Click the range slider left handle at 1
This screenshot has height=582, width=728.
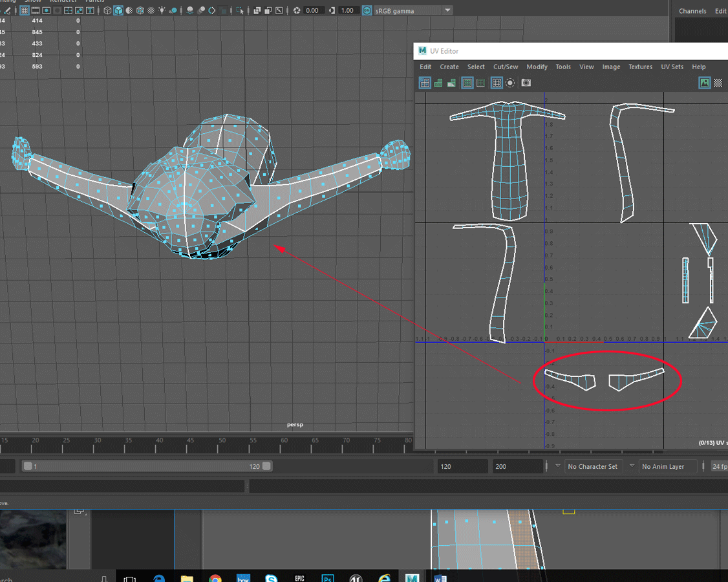pos(28,466)
